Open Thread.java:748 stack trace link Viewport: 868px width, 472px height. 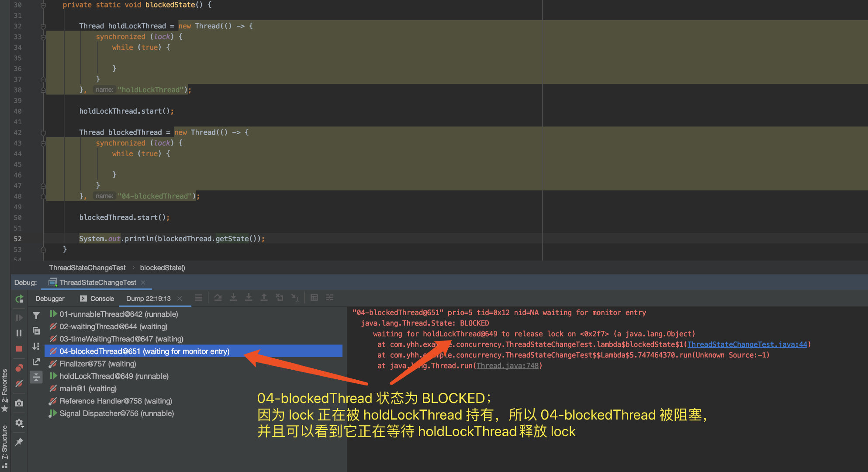coord(507,366)
